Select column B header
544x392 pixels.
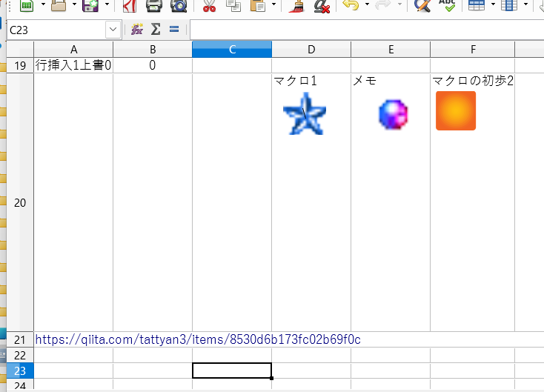(153, 49)
